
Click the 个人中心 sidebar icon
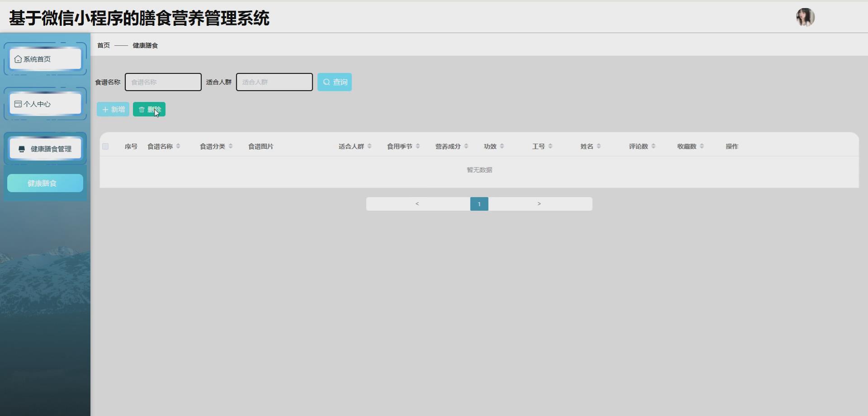tap(18, 104)
